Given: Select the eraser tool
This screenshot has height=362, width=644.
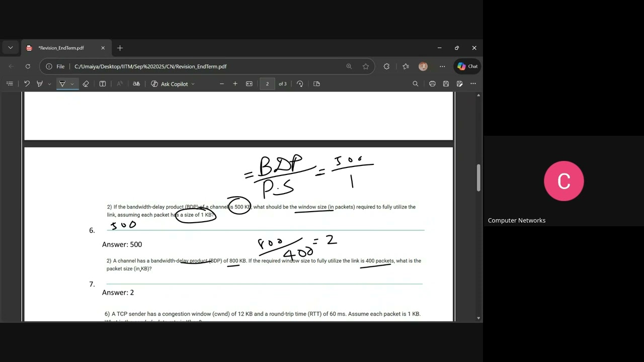Looking at the screenshot, I should pyautogui.click(x=86, y=84).
